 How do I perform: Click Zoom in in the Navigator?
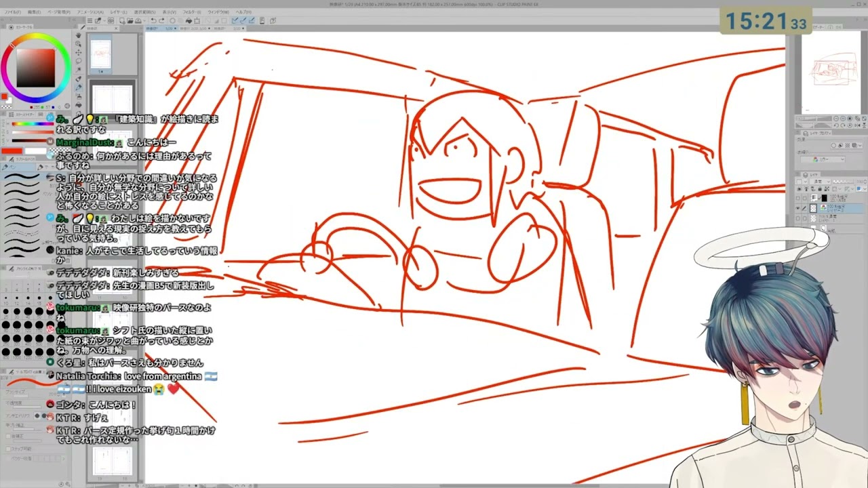[843, 119]
